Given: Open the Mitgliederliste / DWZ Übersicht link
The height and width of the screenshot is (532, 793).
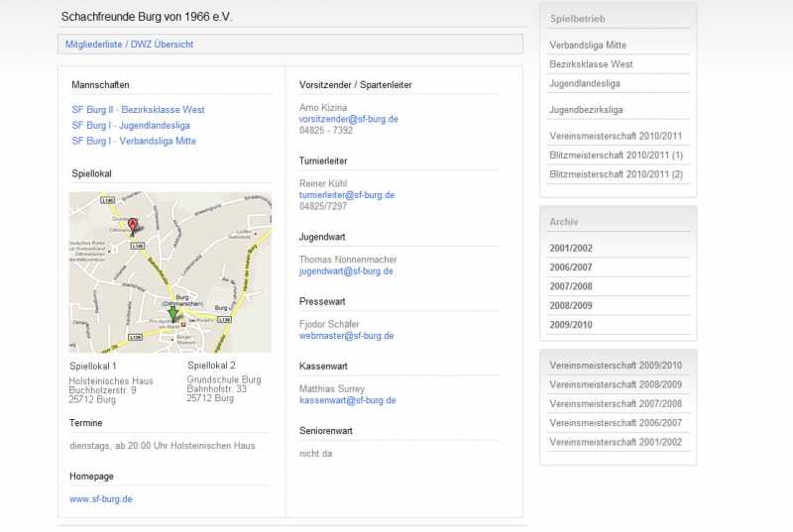Looking at the screenshot, I should 129,45.
